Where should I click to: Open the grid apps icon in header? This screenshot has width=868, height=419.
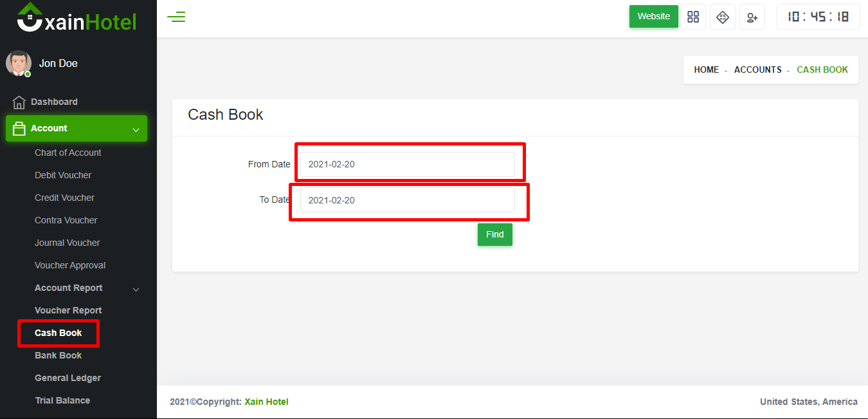click(693, 17)
